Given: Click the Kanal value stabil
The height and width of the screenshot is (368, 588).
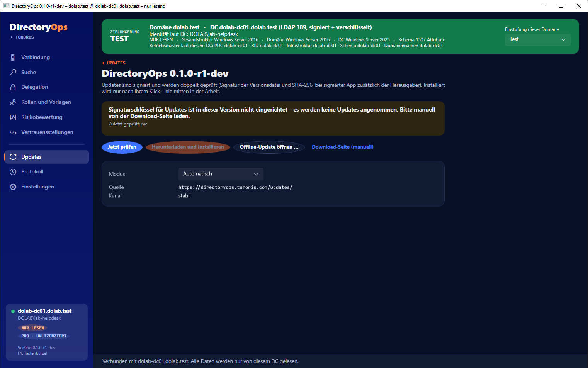Looking at the screenshot, I should [x=185, y=196].
